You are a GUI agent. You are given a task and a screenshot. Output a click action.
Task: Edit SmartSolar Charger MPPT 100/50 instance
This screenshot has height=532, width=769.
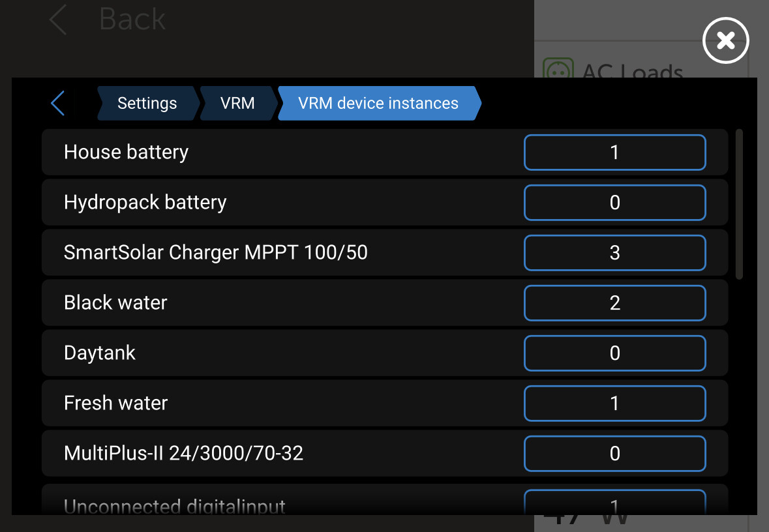coord(614,253)
